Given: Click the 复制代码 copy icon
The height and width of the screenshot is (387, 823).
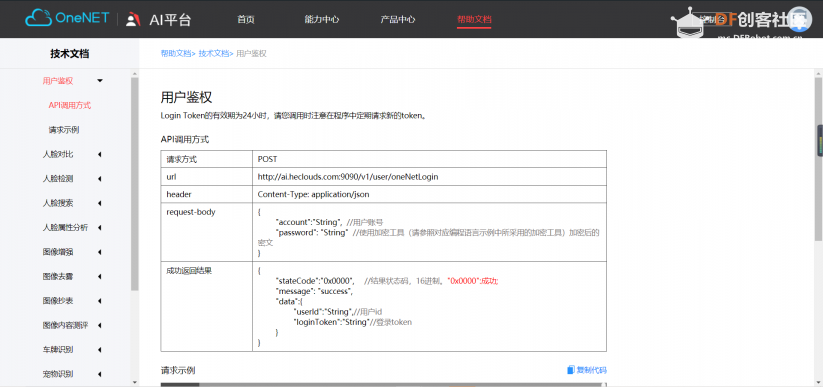Looking at the screenshot, I should (x=571, y=370).
